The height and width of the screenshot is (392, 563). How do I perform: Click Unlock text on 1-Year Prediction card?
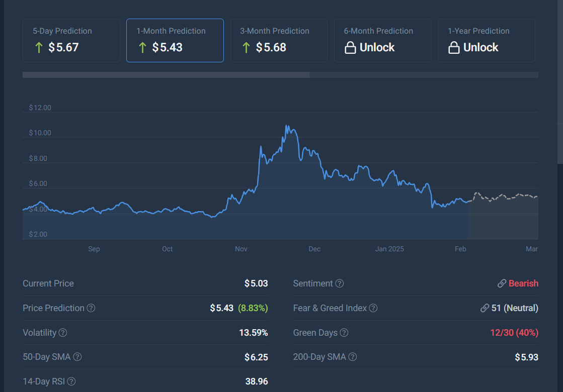coord(480,48)
